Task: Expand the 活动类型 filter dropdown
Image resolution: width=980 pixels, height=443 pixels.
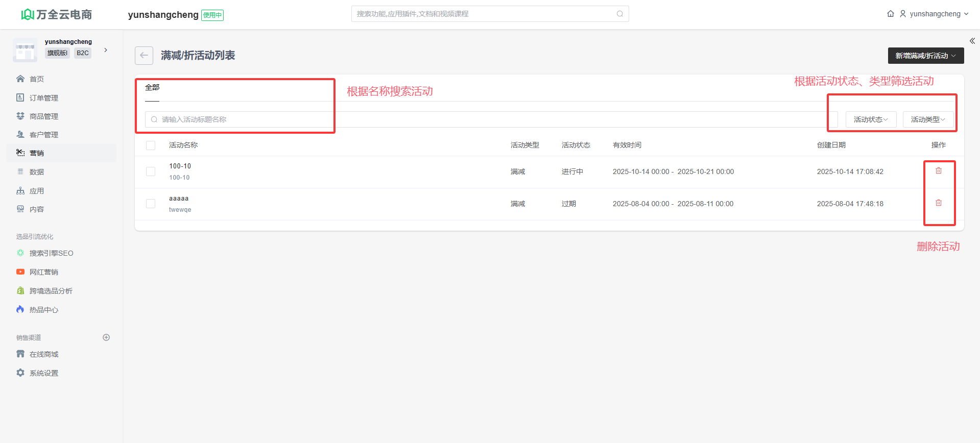Action: point(927,119)
